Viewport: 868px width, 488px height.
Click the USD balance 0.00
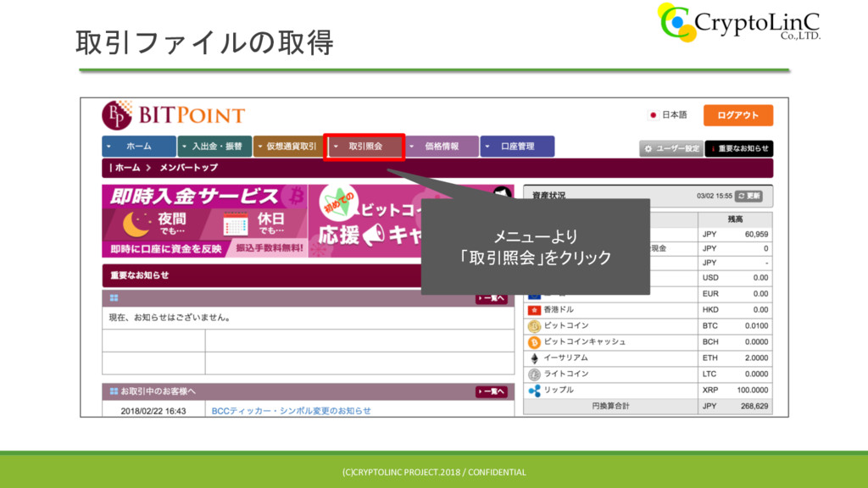pos(760,278)
